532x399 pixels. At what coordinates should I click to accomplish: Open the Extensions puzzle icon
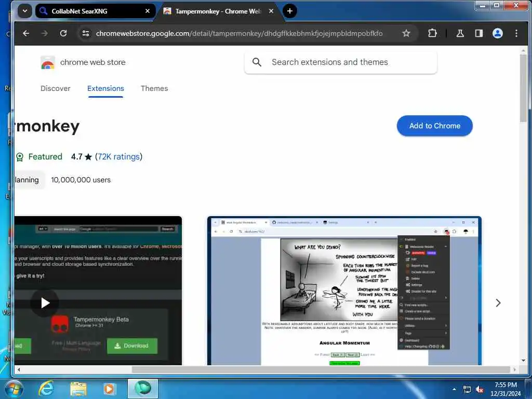coord(432,33)
